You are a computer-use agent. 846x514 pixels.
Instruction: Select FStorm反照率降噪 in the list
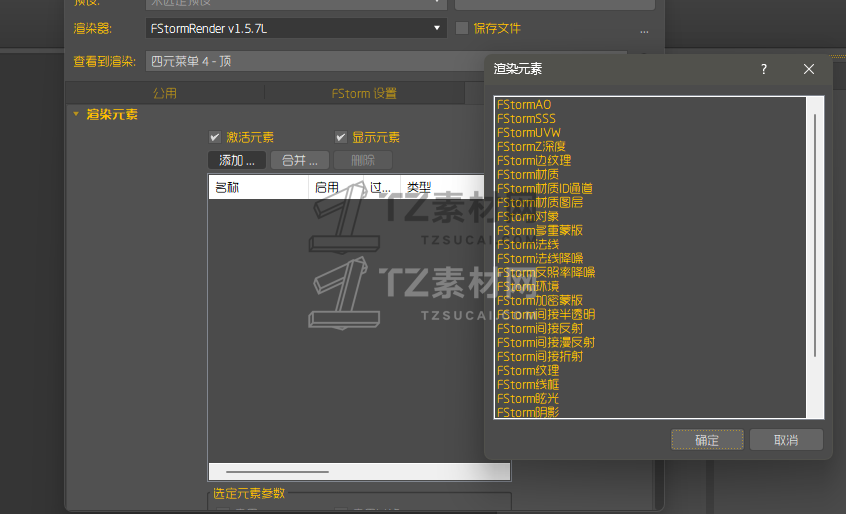click(545, 273)
